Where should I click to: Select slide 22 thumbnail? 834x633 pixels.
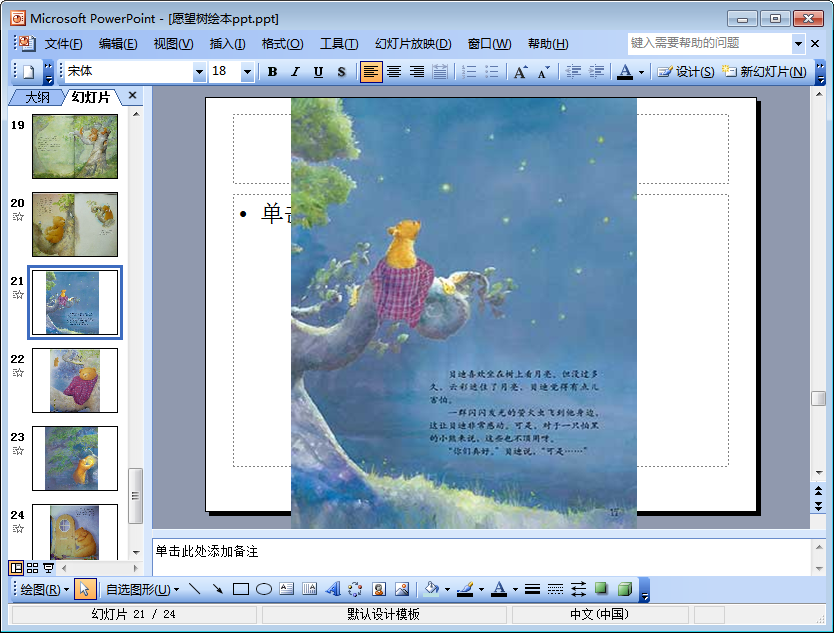[75, 380]
